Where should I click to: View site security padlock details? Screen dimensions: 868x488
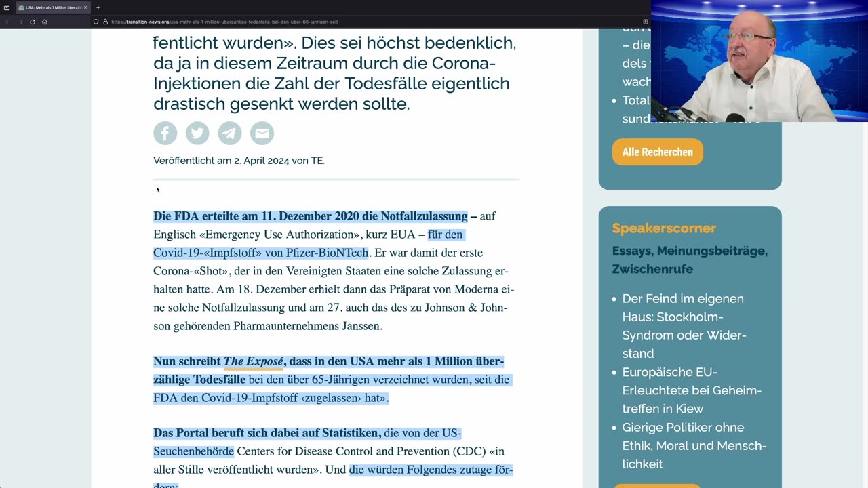click(x=105, y=22)
